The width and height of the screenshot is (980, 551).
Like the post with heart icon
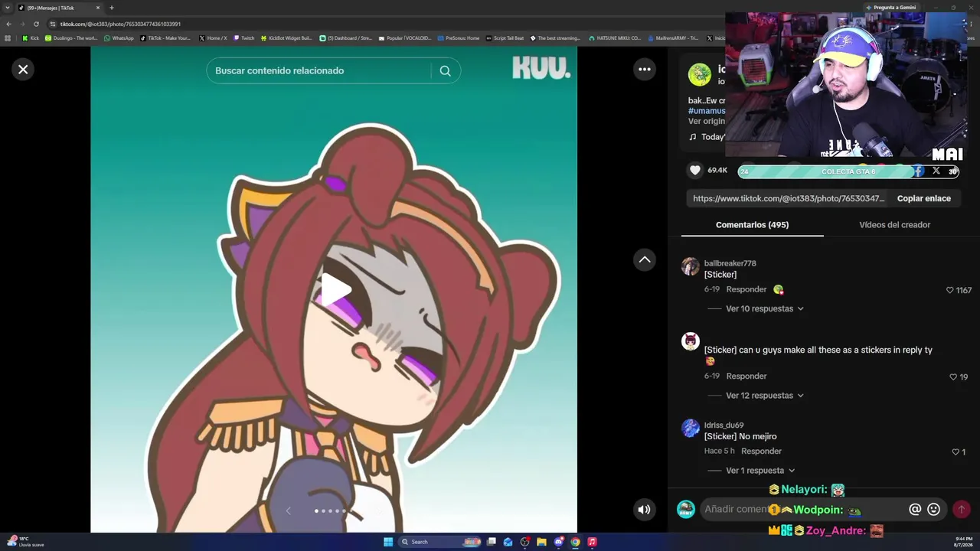tap(695, 170)
